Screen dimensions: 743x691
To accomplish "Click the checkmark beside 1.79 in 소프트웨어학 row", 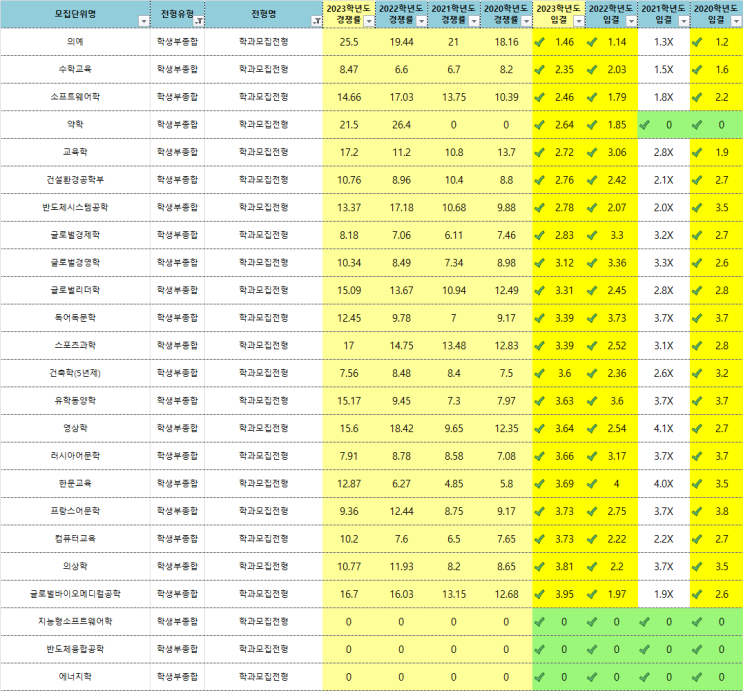I will (x=592, y=98).
